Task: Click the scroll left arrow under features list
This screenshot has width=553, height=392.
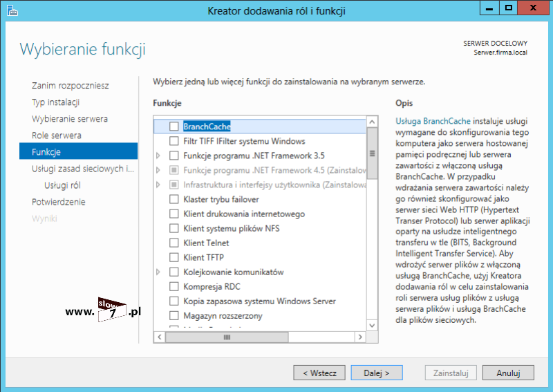Action: tap(160, 337)
